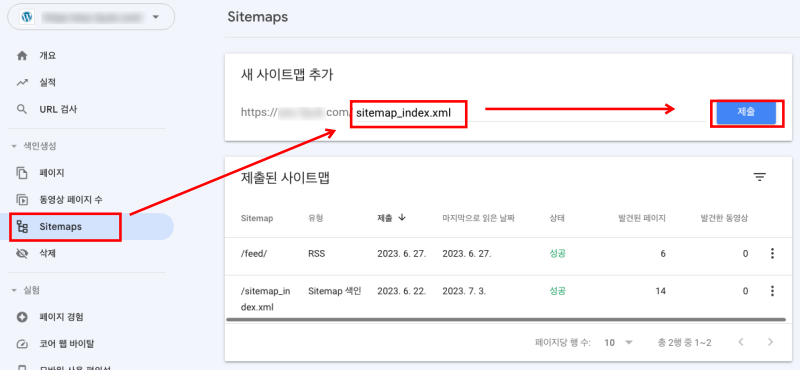Image resolution: width=800 pixels, height=370 pixels.
Task: Click the pages icon beside 페이지
Action: point(22,173)
